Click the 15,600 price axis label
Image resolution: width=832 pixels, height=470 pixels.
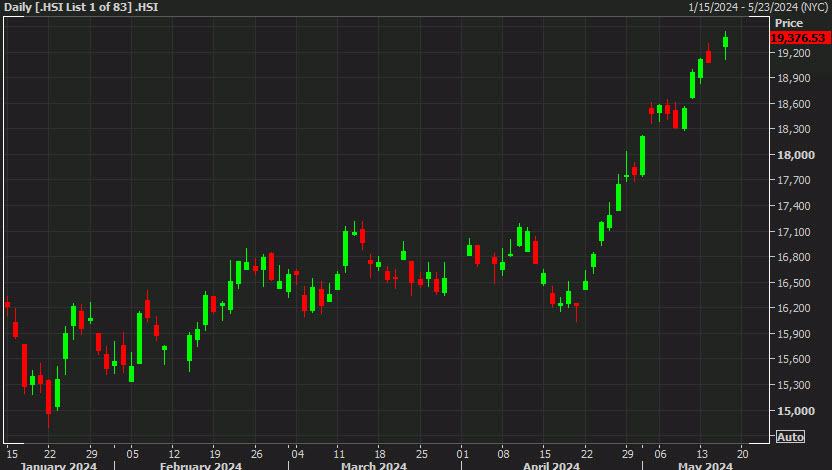pyautogui.click(x=794, y=359)
